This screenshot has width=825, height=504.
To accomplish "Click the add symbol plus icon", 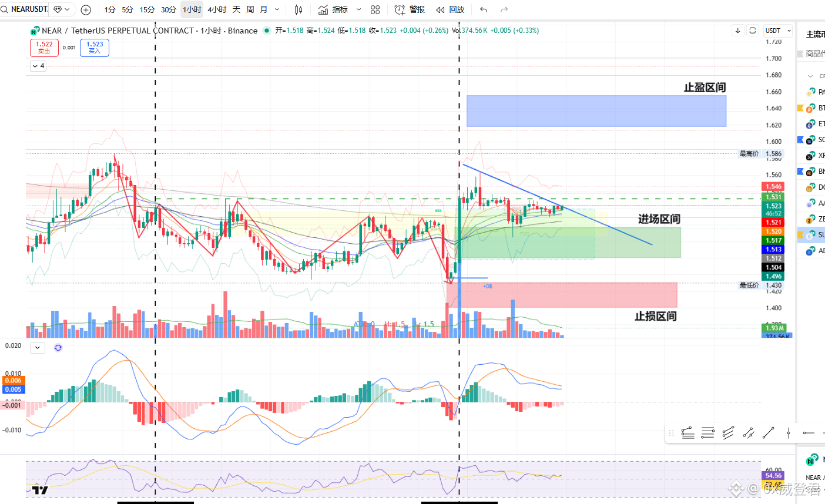I will [x=86, y=9].
